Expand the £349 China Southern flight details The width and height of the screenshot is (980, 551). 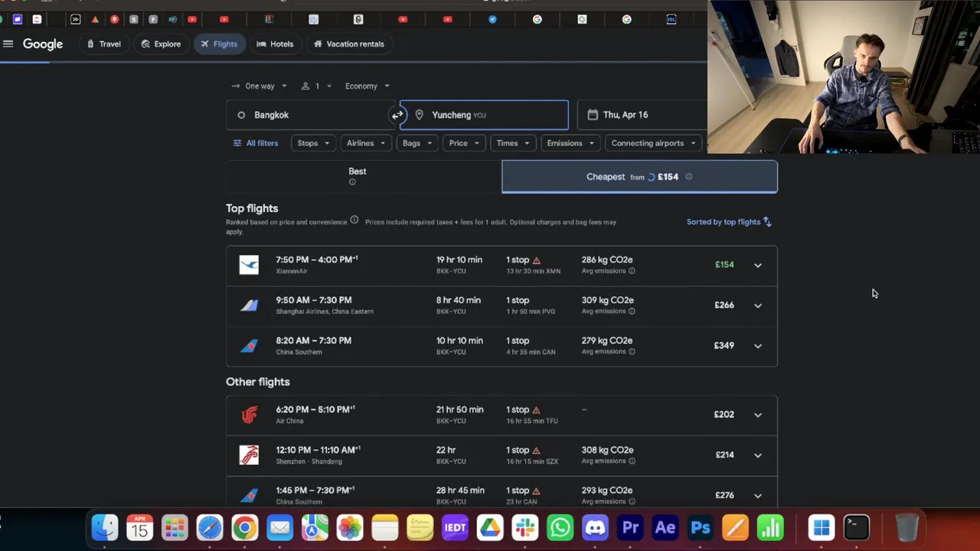point(758,346)
